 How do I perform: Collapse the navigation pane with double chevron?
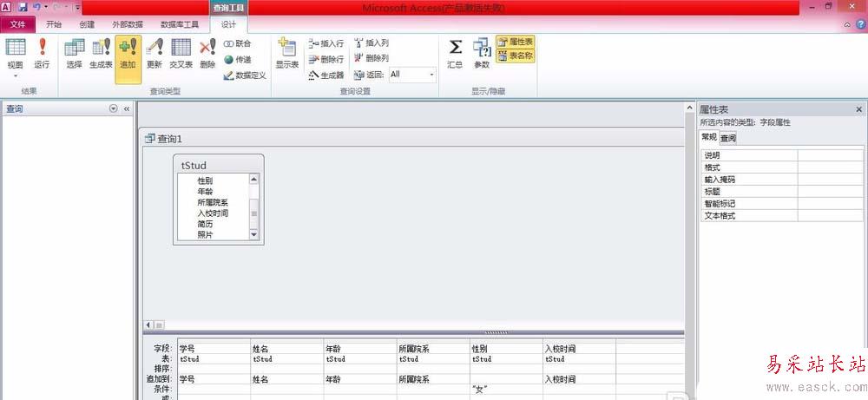tap(126, 109)
